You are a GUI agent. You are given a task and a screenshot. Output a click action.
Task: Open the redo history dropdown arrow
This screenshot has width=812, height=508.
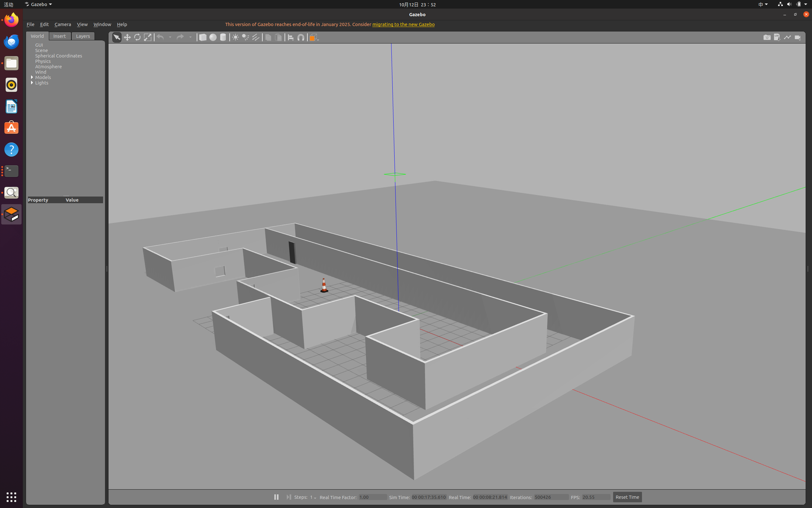click(x=190, y=37)
